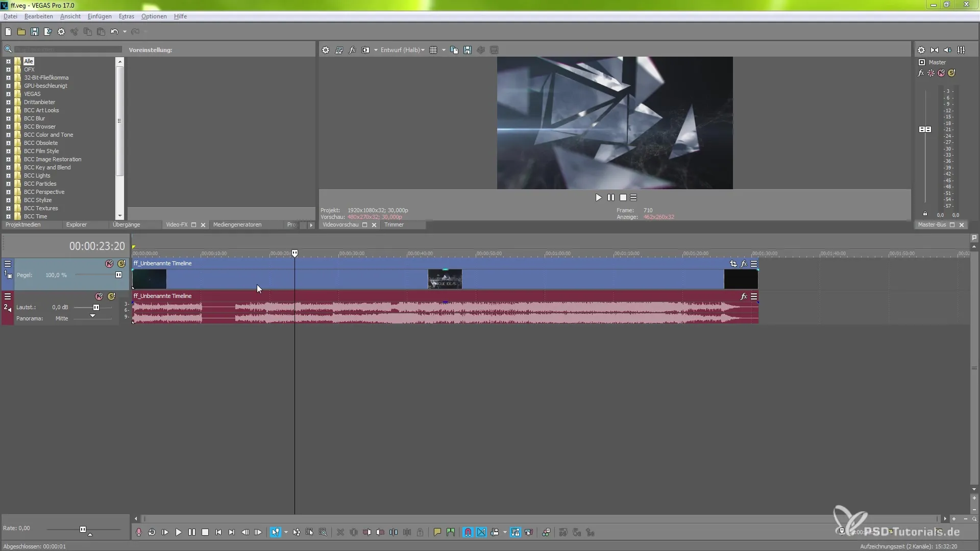Toggle snapping with the magnet icon
The height and width of the screenshot is (551, 980).
[x=468, y=532]
